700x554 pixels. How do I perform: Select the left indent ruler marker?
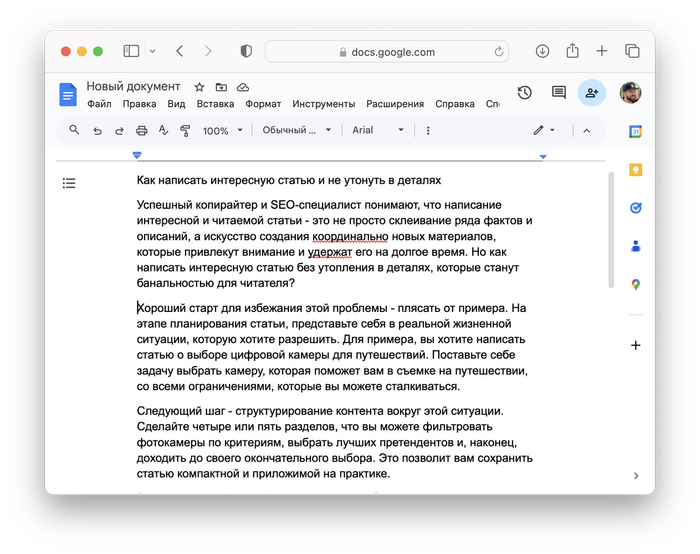coord(137,155)
